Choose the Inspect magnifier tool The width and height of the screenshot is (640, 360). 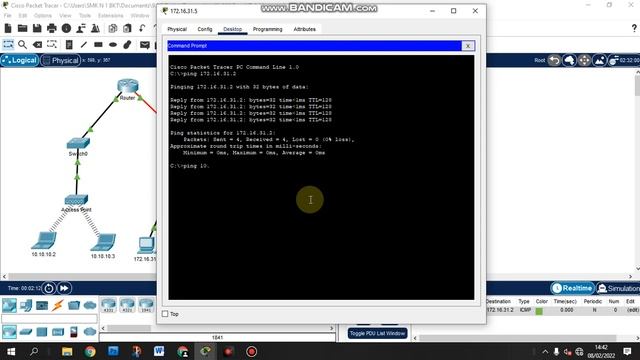(22, 44)
